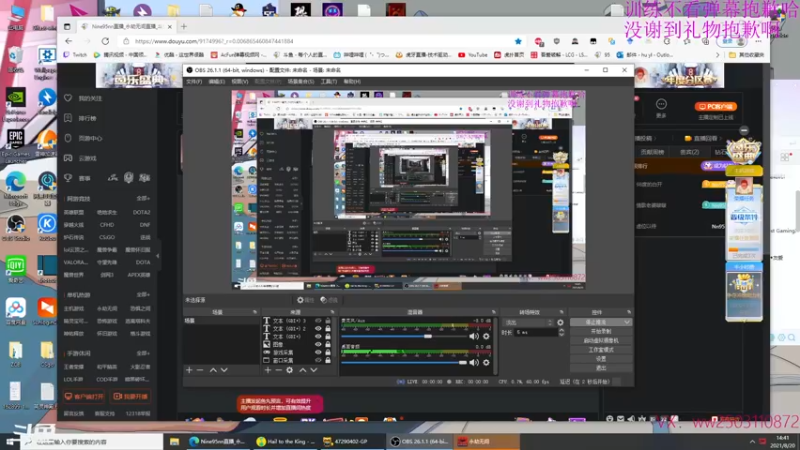Screen dimensions: 800x450
Task: Open 桌面音频 audio settings gear
Action: 486,362
